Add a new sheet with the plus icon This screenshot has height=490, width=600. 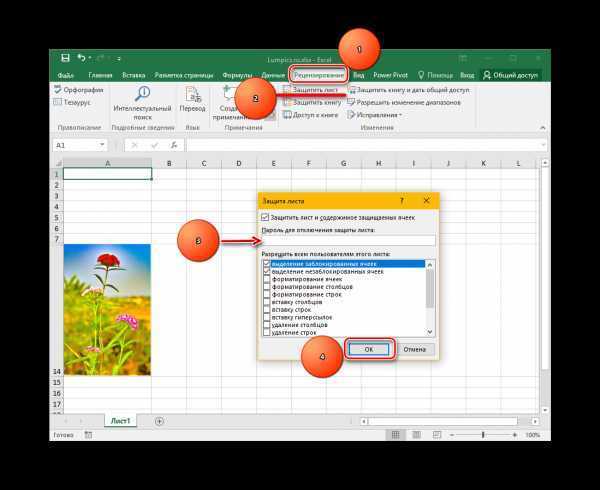(160, 421)
